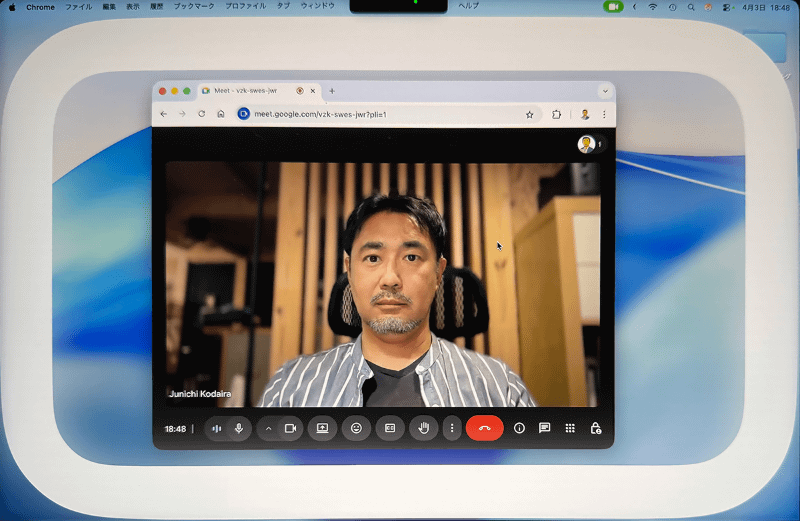The width and height of the screenshot is (800, 521).
Task: Click the recording indicator on the Meet tab
Action: [300, 91]
